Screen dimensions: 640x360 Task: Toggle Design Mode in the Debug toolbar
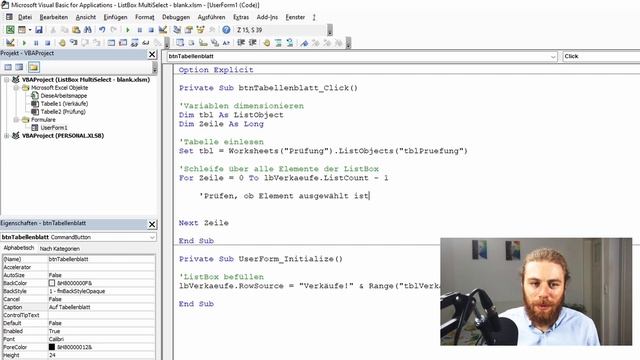coord(10,43)
